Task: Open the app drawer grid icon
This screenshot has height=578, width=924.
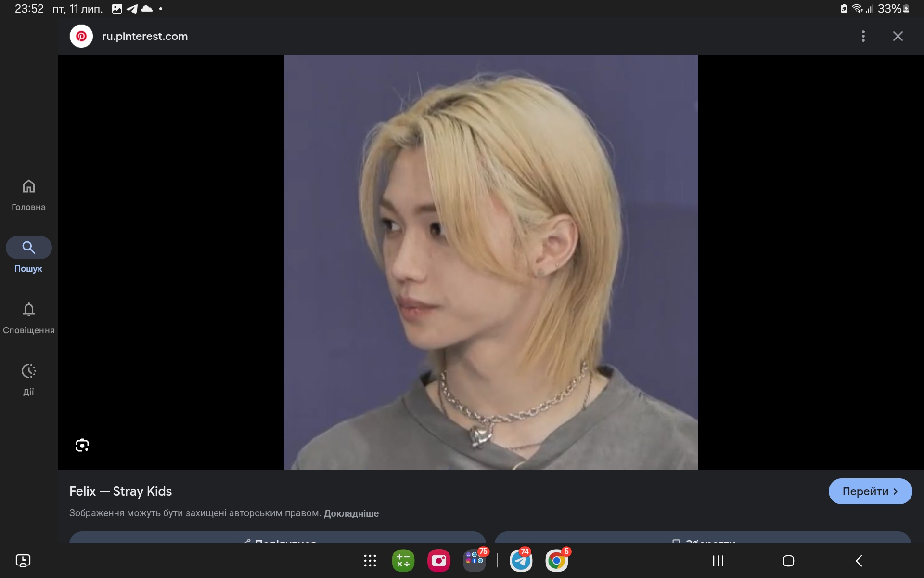Action: pos(370,561)
